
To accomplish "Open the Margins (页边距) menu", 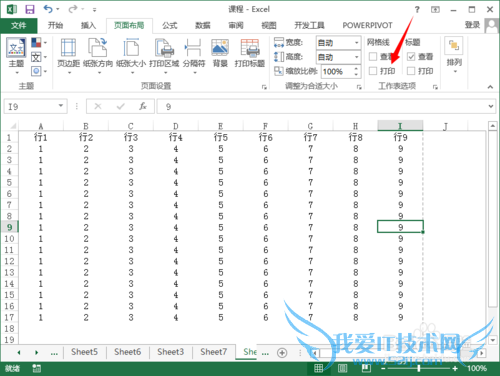I will pyautogui.click(x=68, y=55).
